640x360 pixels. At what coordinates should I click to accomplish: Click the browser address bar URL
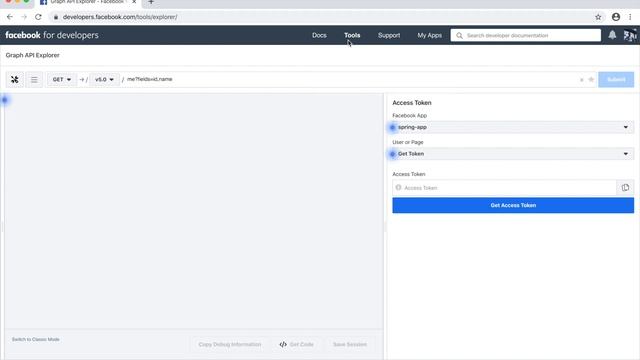120,17
